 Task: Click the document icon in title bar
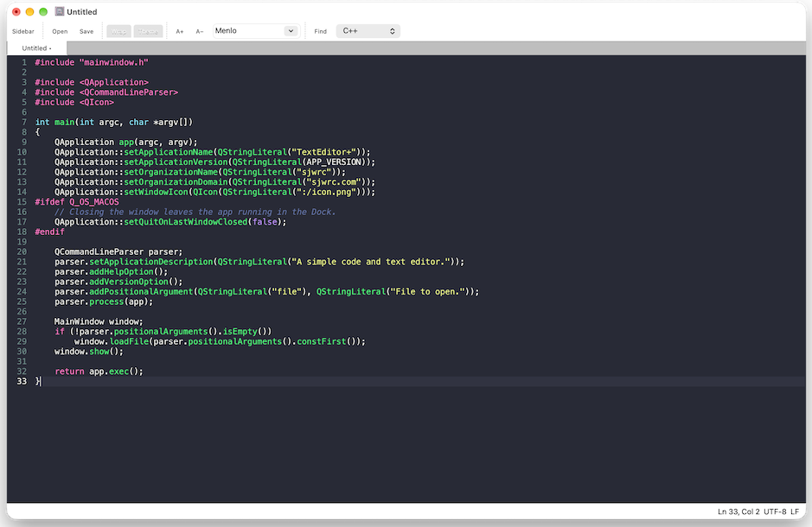click(60, 11)
